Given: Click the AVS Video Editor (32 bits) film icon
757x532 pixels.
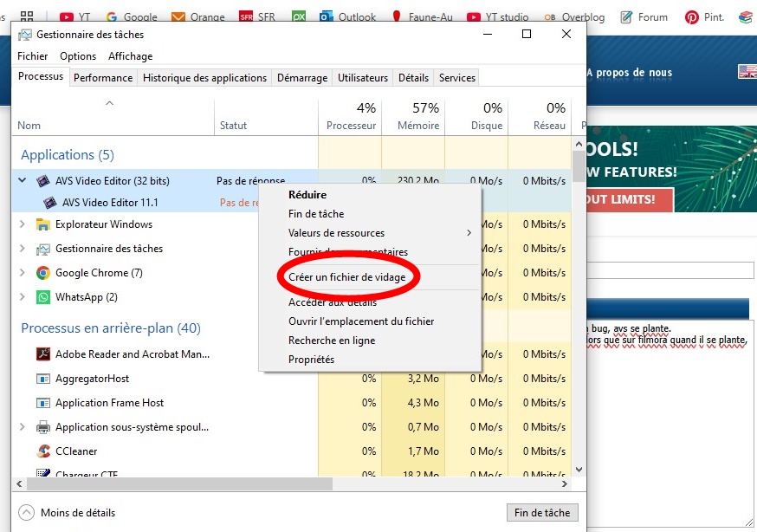Looking at the screenshot, I should point(43,181).
